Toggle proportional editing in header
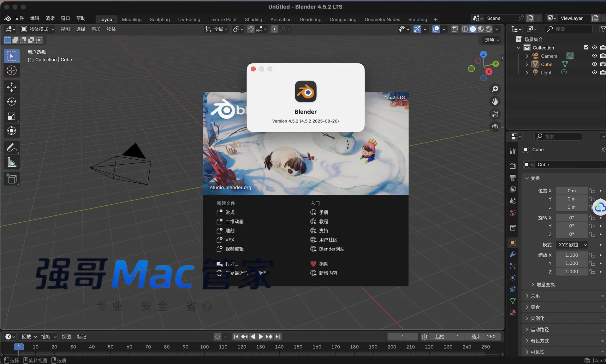Image resolution: width=606 pixels, height=364 pixels. click(275, 29)
